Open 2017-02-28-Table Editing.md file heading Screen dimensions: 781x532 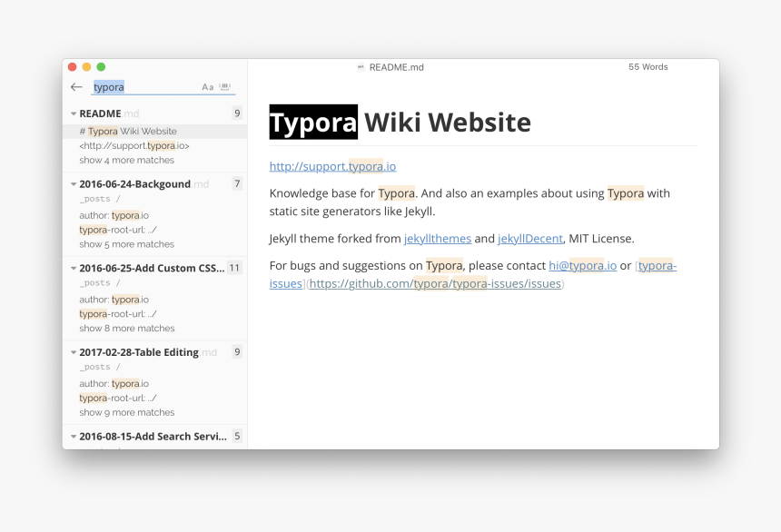click(148, 352)
